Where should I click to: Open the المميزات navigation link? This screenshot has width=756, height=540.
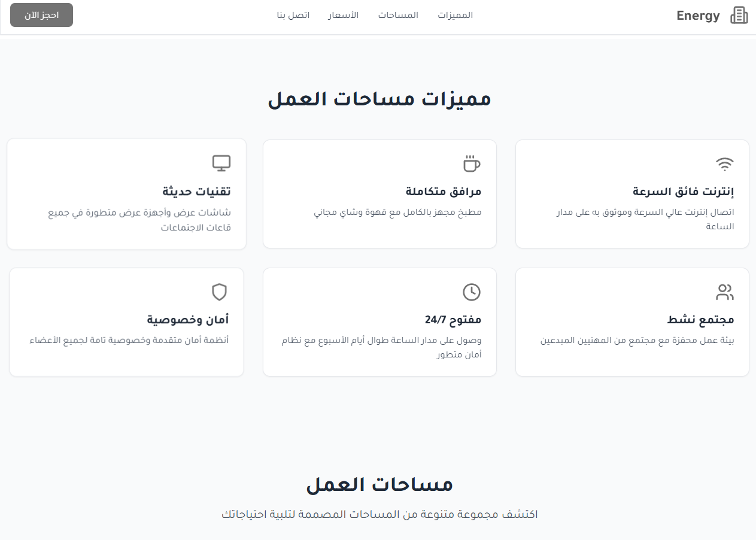tap(455, 16)
